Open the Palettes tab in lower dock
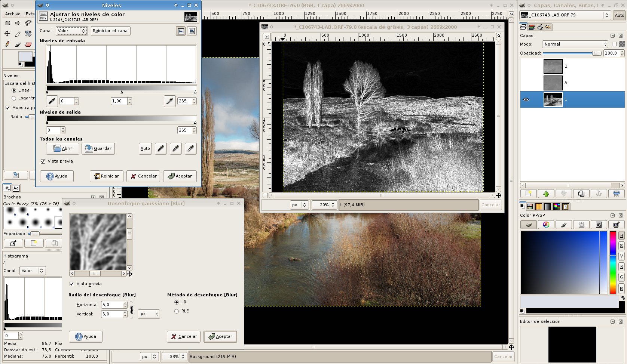The image size is (627, 364). pyautogui.click(x=557, y=207)
